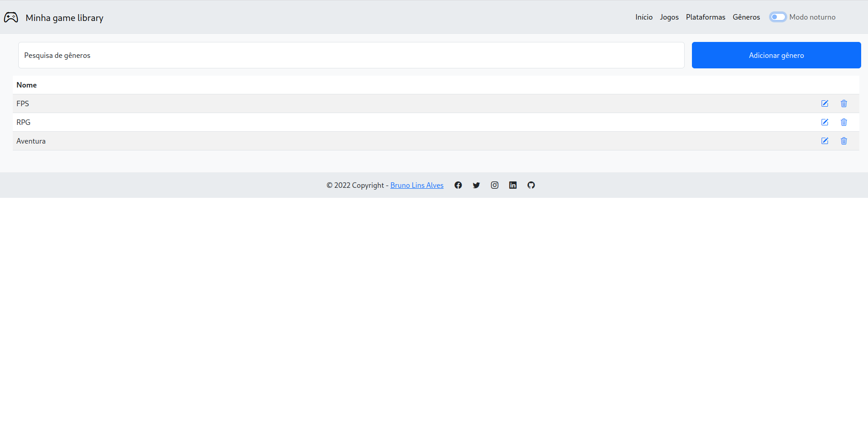Edit the Aventura genre
Screen dimensions: 868x444
tap(825, 141)
